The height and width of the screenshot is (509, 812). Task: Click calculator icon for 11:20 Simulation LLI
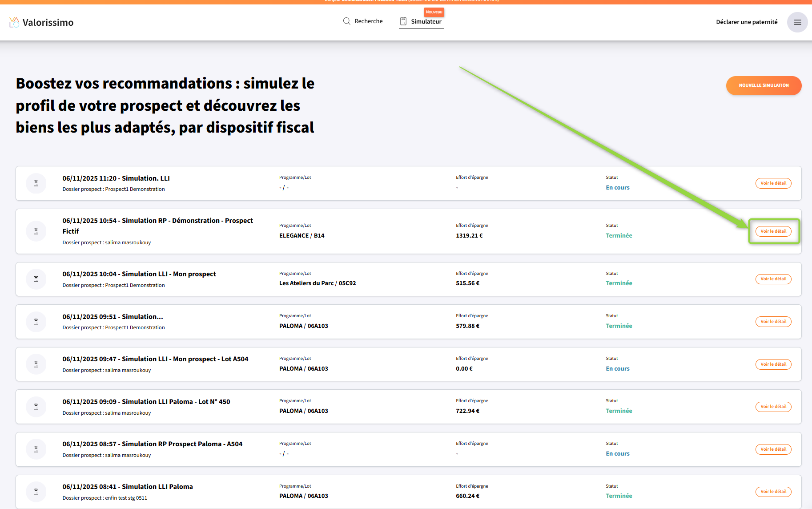(36, 183)
